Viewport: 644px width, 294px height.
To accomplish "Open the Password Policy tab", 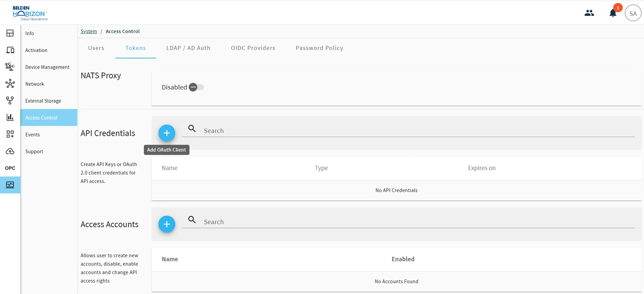I will tap(319, 48).
